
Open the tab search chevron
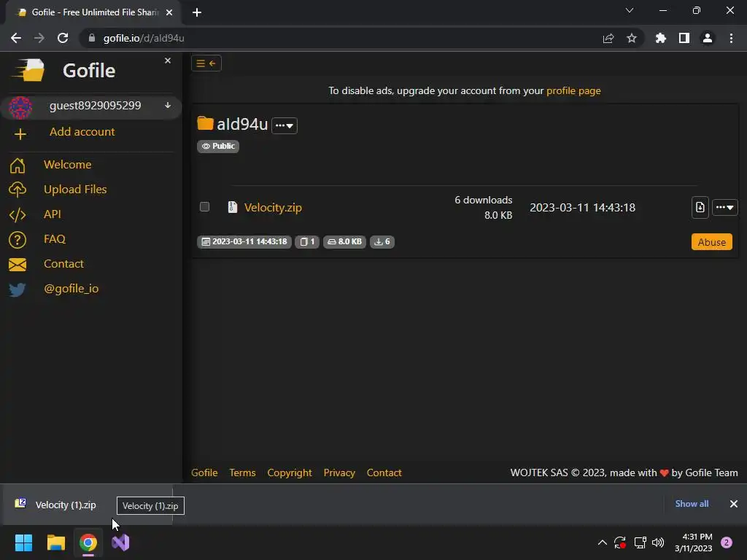pos(630,10)
